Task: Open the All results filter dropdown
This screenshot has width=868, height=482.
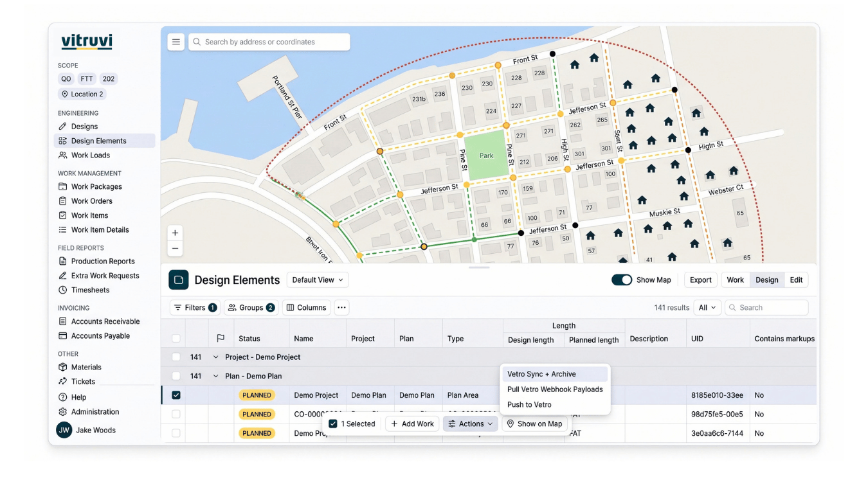Action: (707, 308)
